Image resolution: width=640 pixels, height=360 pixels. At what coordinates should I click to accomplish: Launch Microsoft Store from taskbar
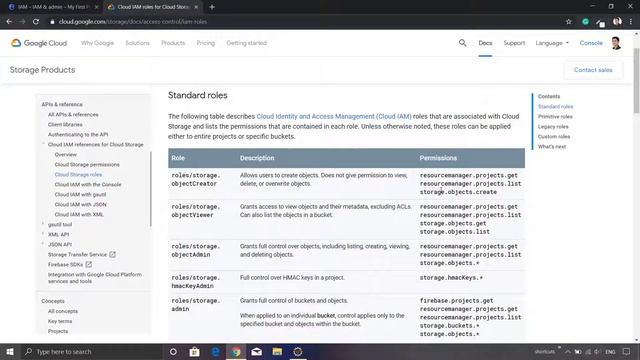(x=194, y=351)
